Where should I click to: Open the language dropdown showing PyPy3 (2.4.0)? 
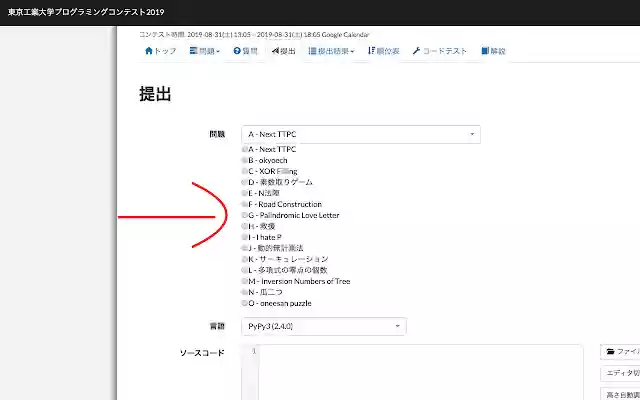[x=324, y=327]
